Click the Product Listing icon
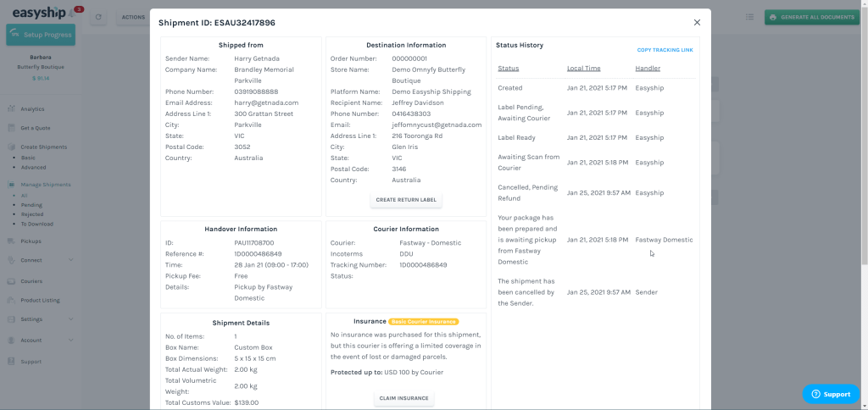Screen dimensions: 868x410 (11, 300)
